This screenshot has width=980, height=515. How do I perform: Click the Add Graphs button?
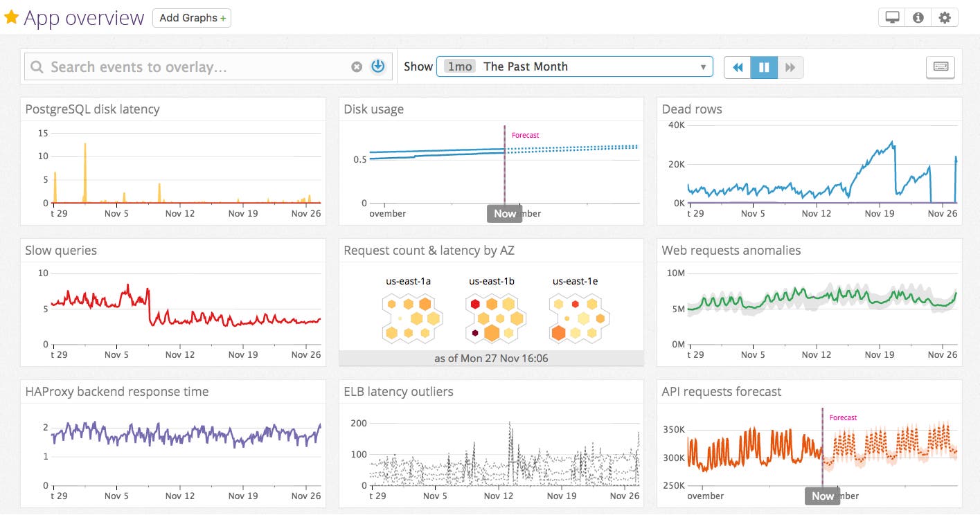[x=191, y=18]
